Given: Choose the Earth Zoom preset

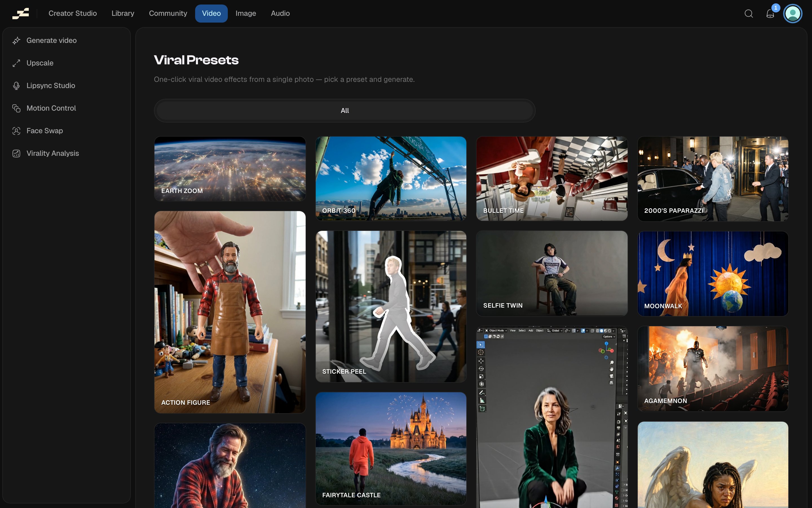Looking at the screenshot, I should click(x=230, y=169).
